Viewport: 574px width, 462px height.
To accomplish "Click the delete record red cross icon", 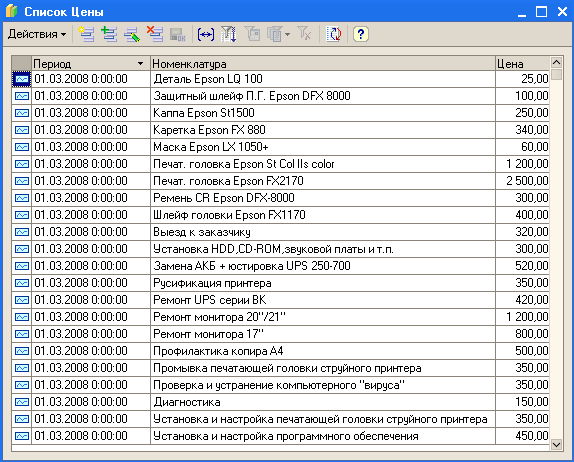I will [155, 34].
